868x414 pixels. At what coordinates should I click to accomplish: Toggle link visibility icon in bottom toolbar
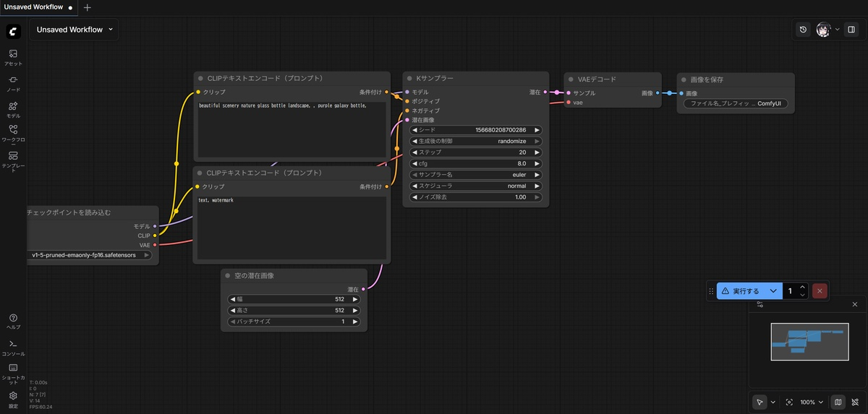tap(854, 402)
